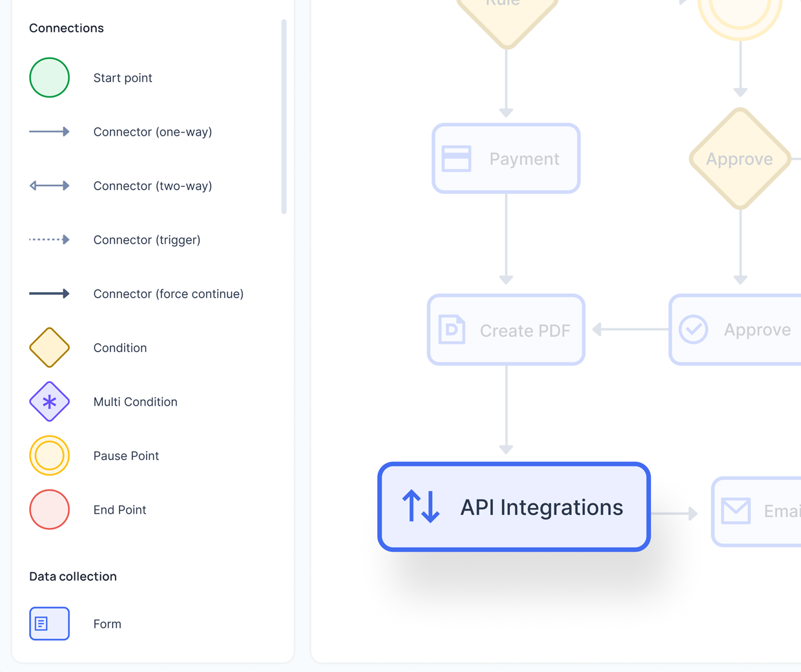Pick the red End Point circle icon
801x672 pixels.
(x=49, y=510)
